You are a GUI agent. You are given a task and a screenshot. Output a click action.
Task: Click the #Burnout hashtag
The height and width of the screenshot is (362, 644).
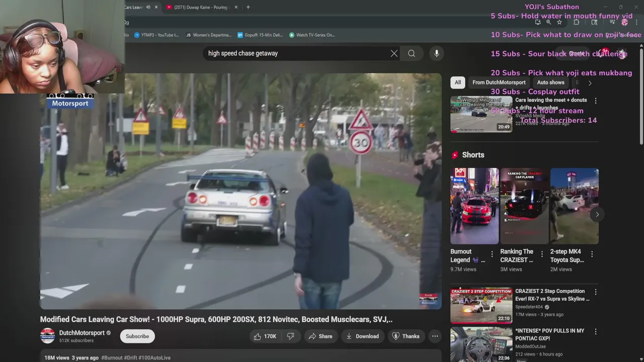click(x=112, y=358)
